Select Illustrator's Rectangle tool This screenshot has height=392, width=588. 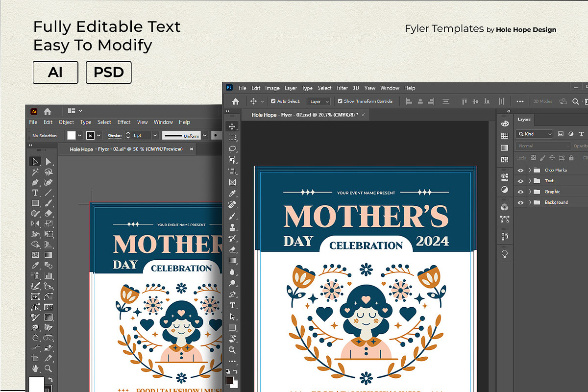point(35,203)
